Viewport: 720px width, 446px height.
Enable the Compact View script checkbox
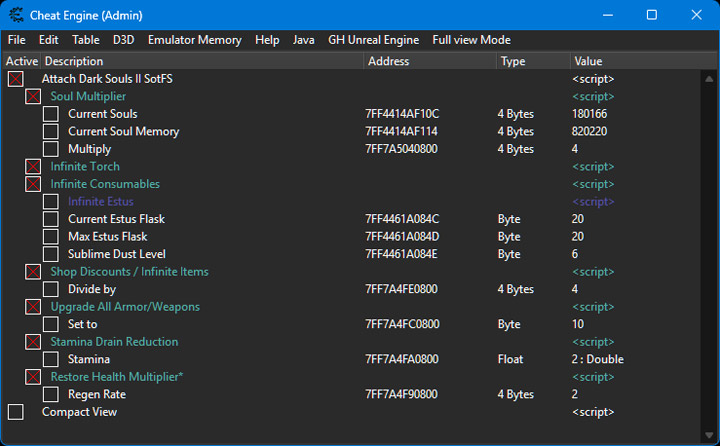coord(16,412)
